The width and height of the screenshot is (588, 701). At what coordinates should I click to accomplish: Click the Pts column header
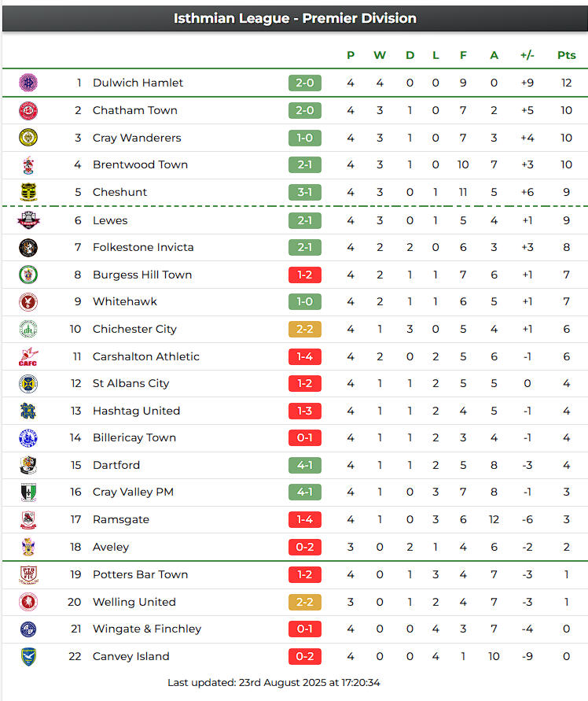(566, 55)
